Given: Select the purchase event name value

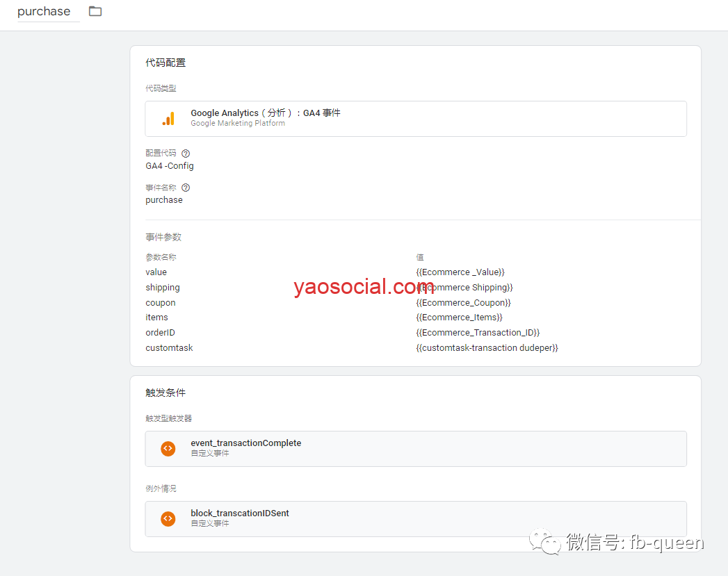Looking at the screenshot, I should pyautogui.click(x=164, y=200).
